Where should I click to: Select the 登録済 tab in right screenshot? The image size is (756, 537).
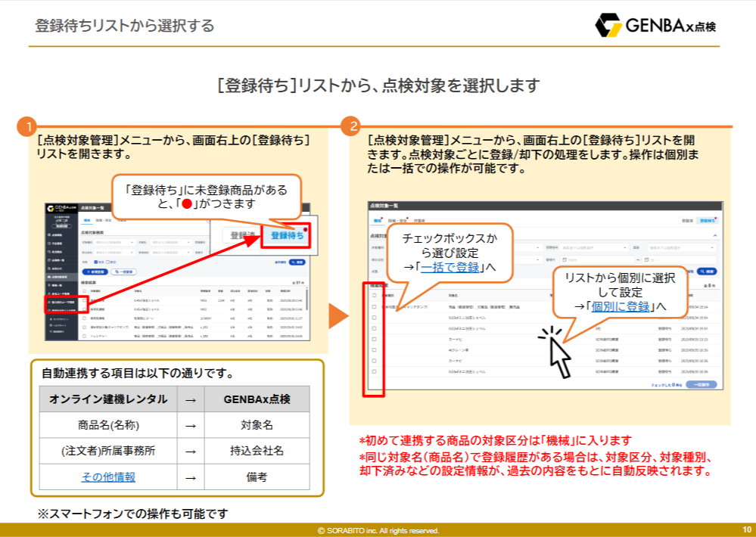[x=687, y=221]
